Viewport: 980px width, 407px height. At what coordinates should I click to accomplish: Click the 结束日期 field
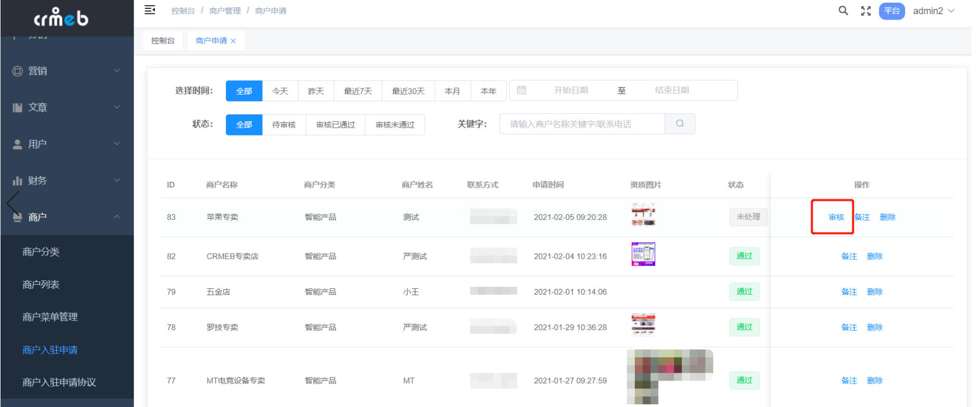coord(672,90)
